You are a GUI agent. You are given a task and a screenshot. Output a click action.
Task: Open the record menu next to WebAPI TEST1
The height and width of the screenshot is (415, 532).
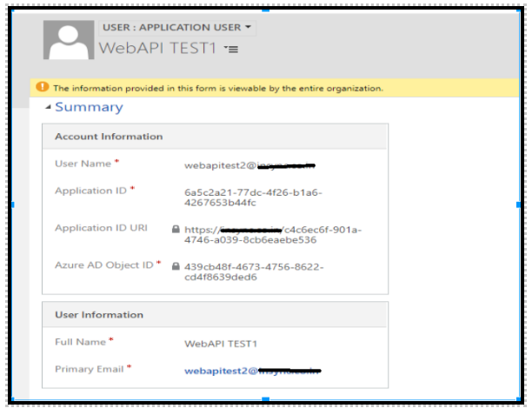click(231, 50)
